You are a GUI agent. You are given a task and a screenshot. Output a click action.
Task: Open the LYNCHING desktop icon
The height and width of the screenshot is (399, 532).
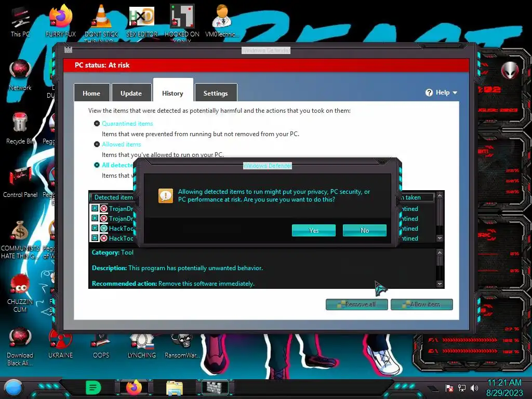[x=142, y=345]
